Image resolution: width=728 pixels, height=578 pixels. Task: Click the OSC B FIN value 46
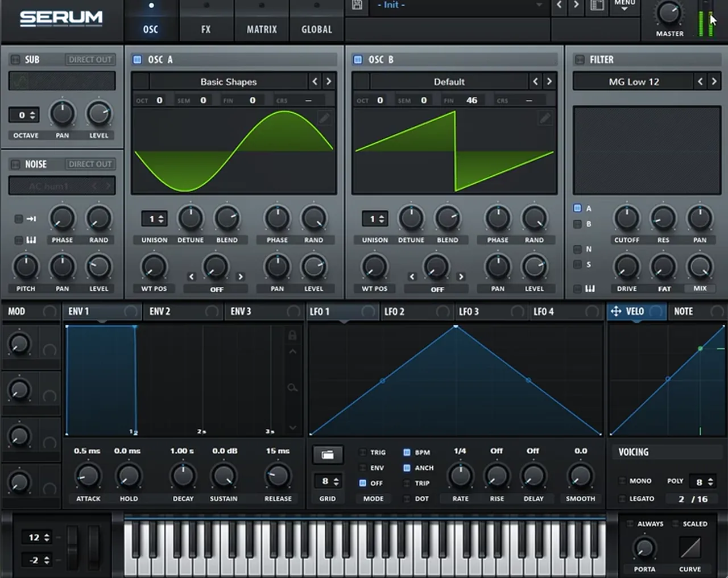pos(472,100)
